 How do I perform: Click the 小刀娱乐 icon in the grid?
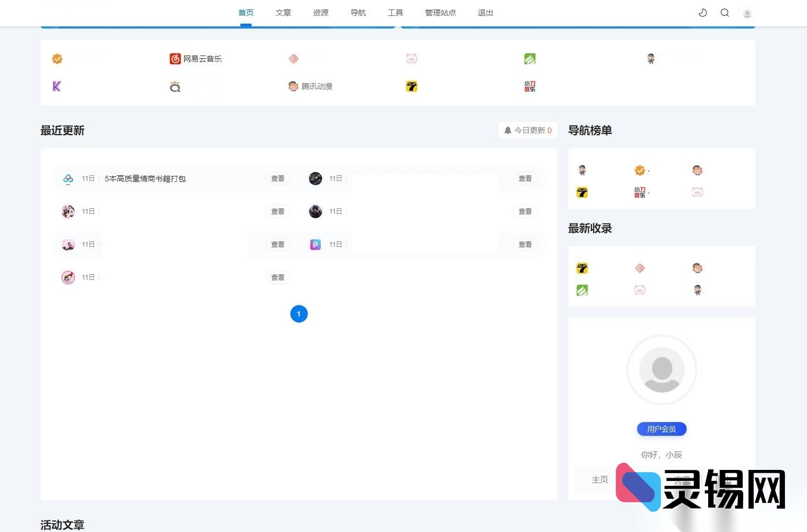coord(529,86)
